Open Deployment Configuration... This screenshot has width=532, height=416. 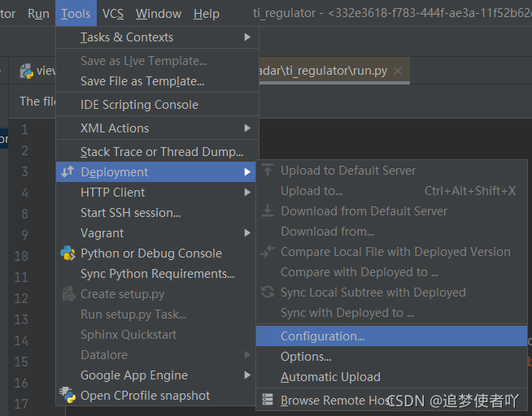[x=391, y=336]
